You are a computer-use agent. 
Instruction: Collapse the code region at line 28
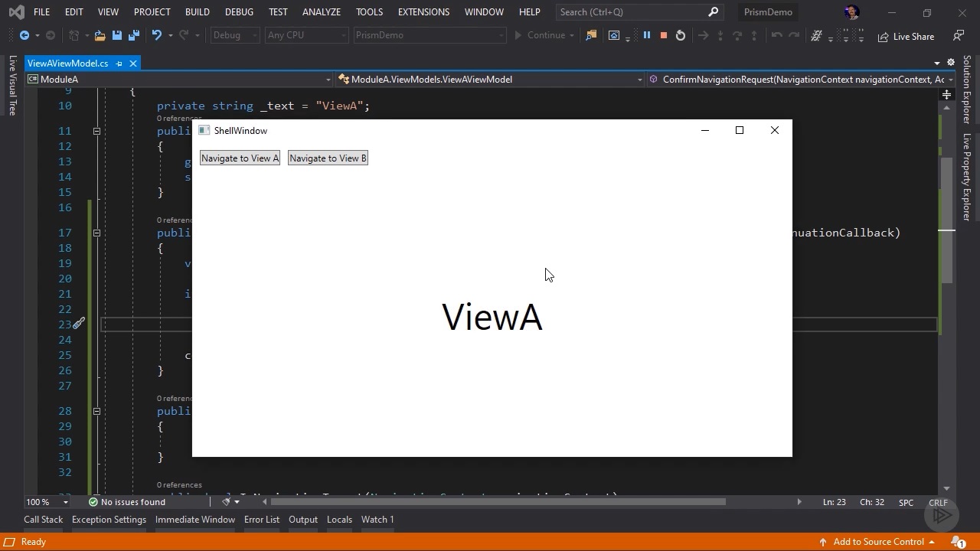pyautogui.click(x=96, y=411)
